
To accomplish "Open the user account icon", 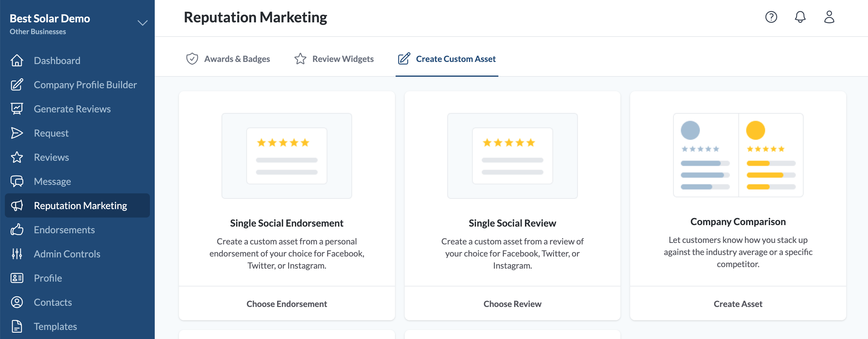I will coord(829,17).
